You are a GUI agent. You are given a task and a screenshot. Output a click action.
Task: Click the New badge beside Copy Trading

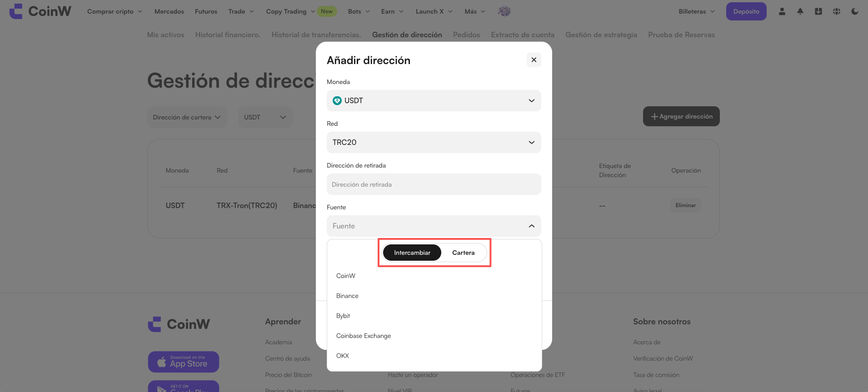[327, 11]
